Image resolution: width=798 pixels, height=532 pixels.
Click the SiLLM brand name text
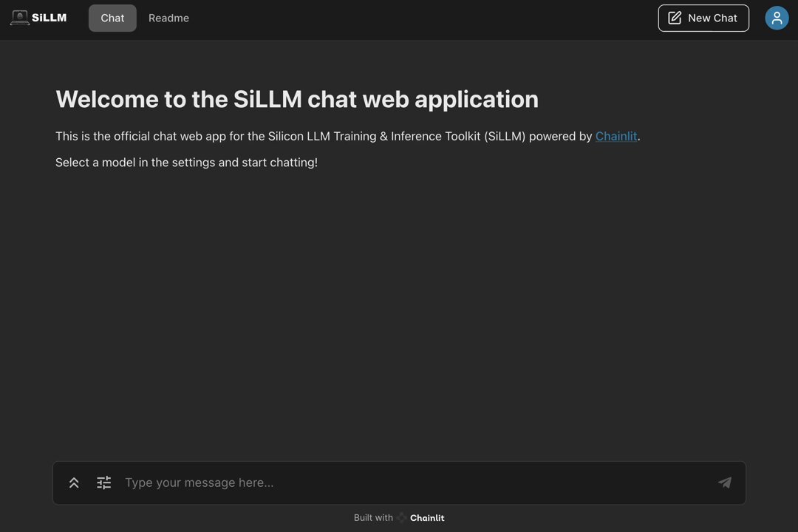click(x=49, y=18)
